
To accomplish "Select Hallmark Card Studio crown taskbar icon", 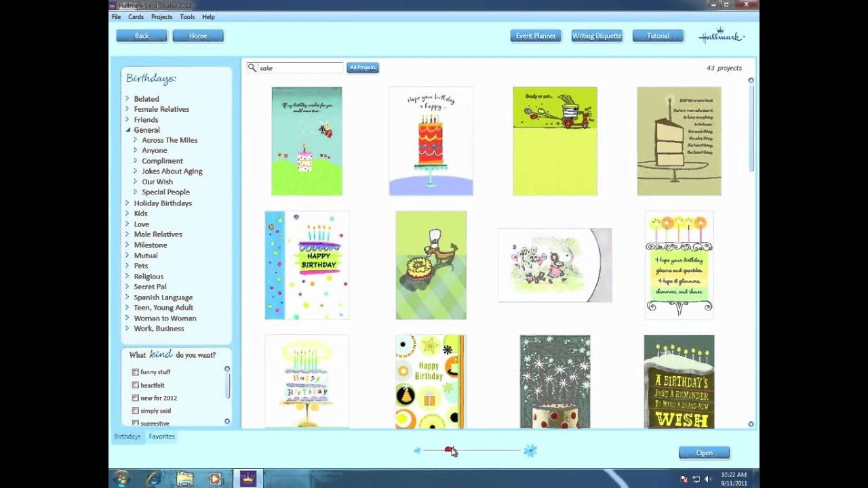I will pos(248,479).
